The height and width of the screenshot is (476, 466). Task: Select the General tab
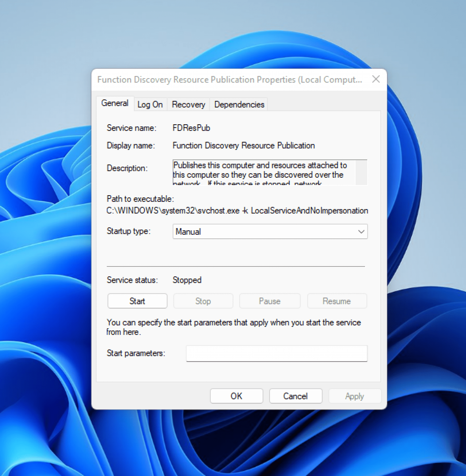point(115,103)
